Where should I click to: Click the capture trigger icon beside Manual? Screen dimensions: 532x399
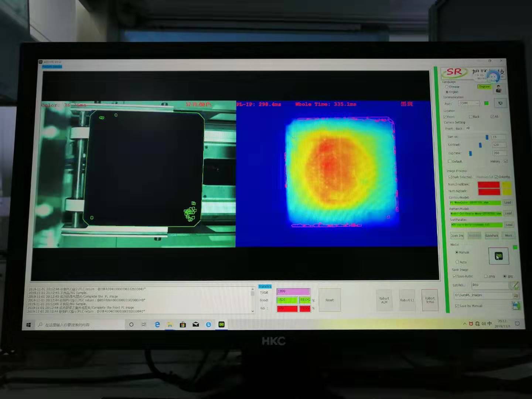[x=498, y=256]
